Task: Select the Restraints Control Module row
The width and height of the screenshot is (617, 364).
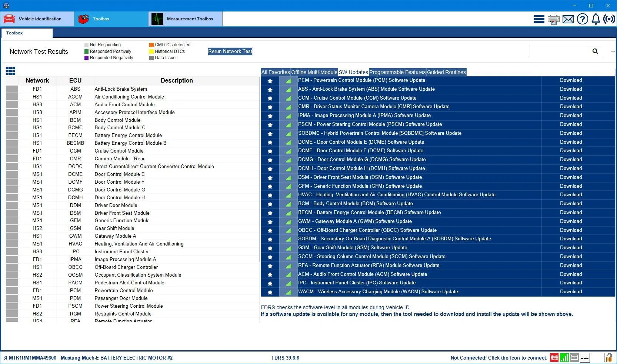Action: click(133, 314)
